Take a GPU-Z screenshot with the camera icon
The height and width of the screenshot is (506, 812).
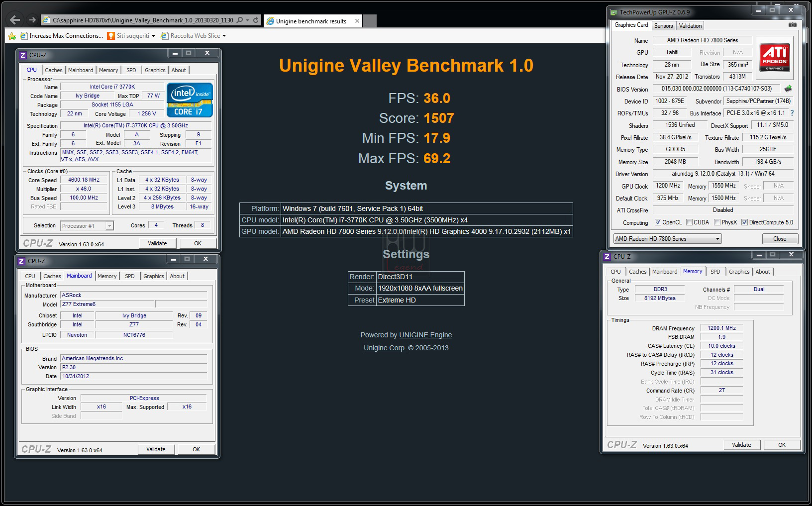(x=793, y=25)
